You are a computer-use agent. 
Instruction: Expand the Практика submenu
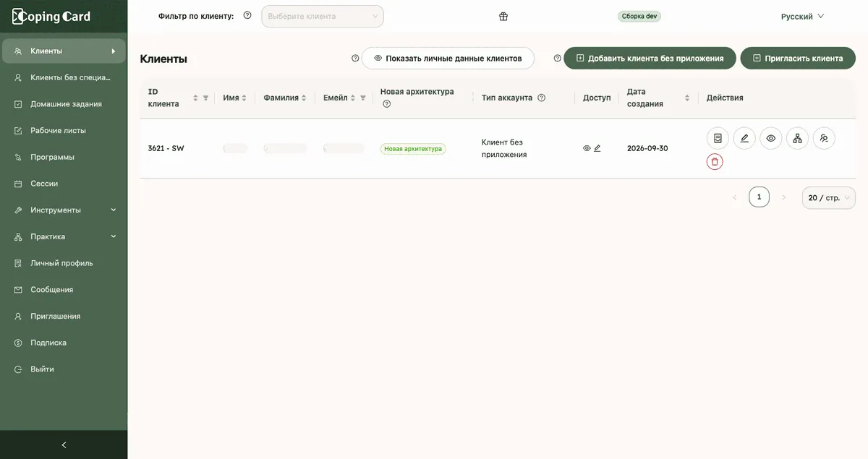(x=64, y=236)
